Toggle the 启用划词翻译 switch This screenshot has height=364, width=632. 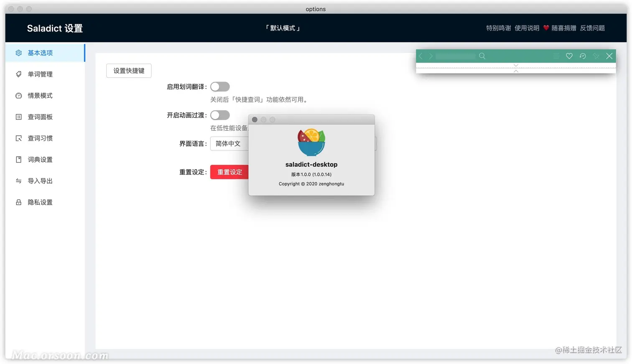tap(220, 87)
